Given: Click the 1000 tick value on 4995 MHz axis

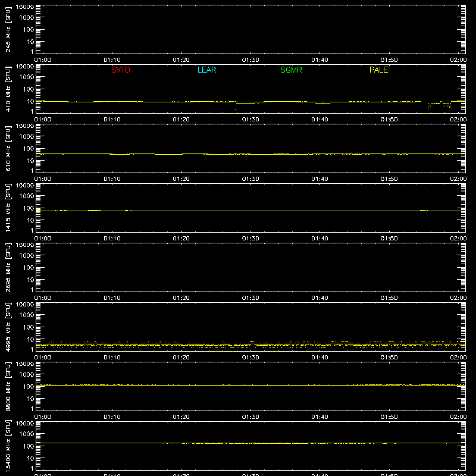Looking at the screenshot, I should tap(27, 315).
